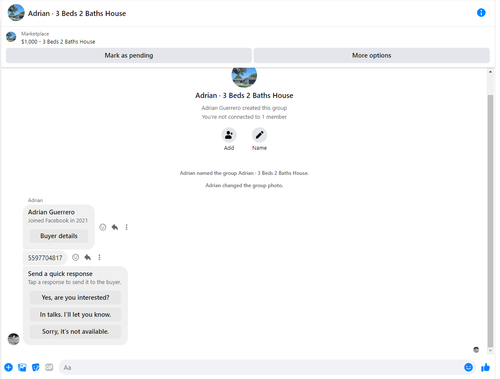The image size is (500, 379).
Task: Reply to the 5597704817 message
Action: [x=88, y=257]
